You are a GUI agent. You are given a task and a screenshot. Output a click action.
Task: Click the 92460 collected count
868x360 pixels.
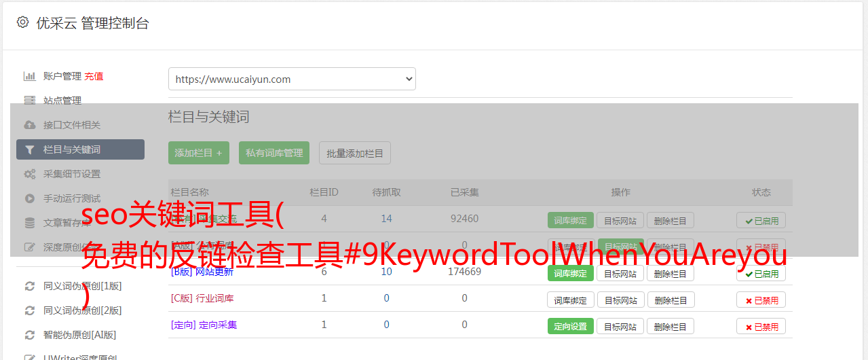pos(464,219)
